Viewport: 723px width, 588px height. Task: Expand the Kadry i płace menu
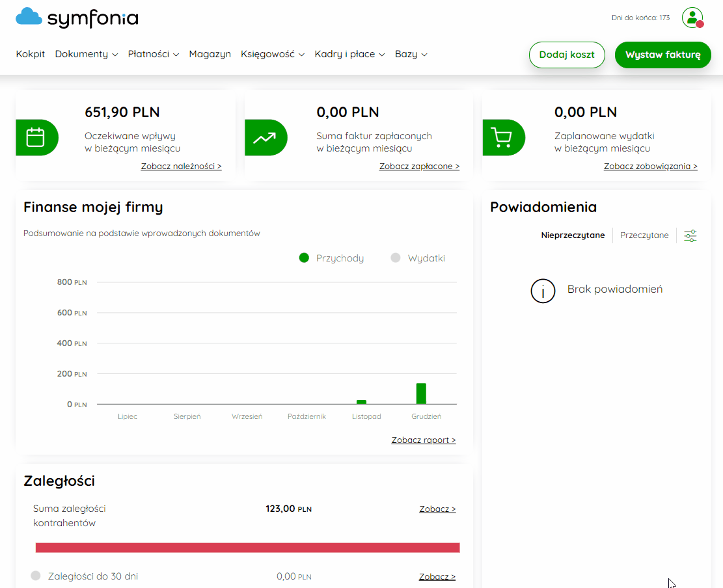click(349, 54)
